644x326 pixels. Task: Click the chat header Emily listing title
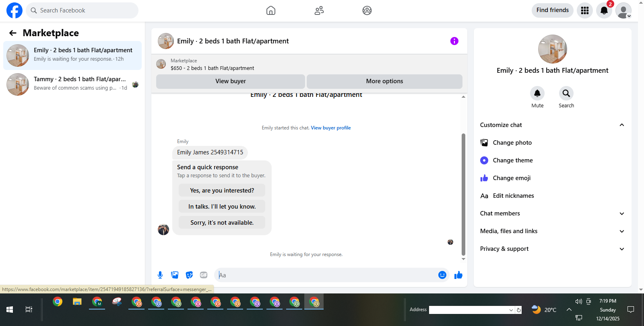pos(233,41)
